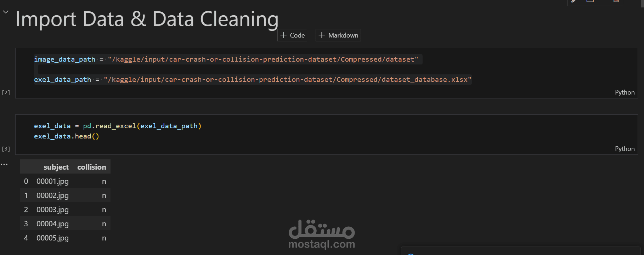Change language mode Python on first cell
The width and height of the screenshot is (644, 255).
(x=625, y=92)
